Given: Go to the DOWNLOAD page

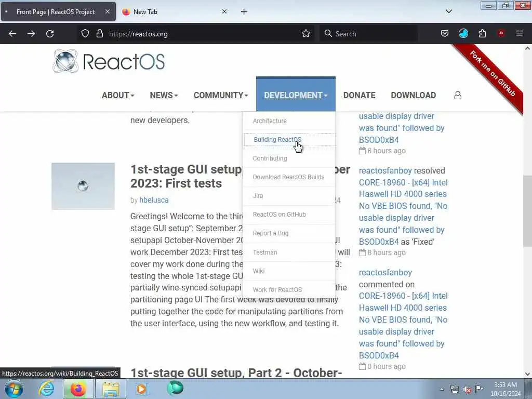Looking at the screenshot, I should coord(413,96).
